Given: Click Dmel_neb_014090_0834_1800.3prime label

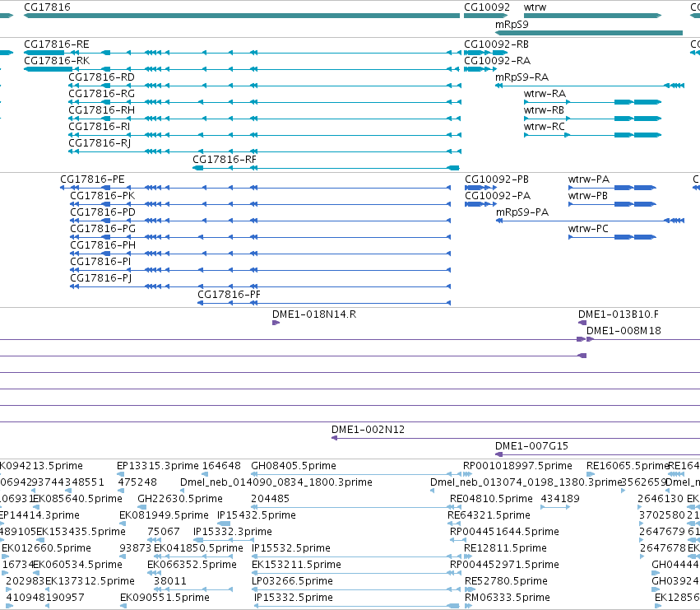Looking at the screenshot, I should (276, 482).
